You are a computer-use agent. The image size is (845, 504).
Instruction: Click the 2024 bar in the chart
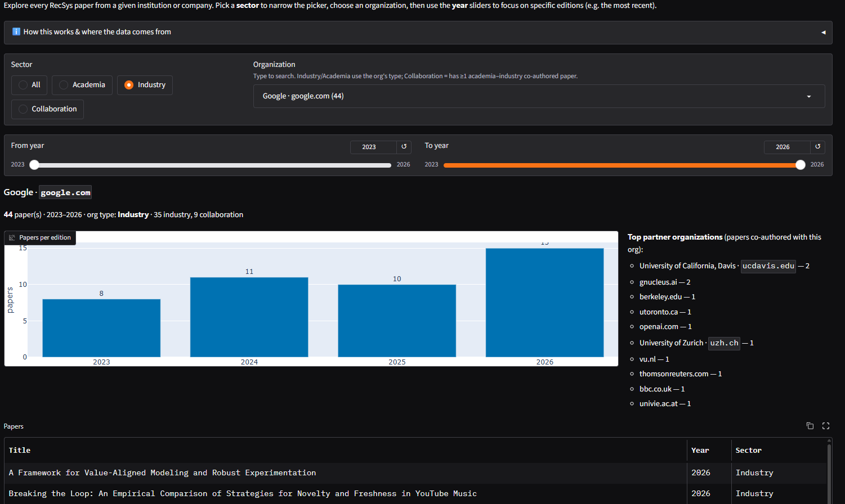coord(249,317)
